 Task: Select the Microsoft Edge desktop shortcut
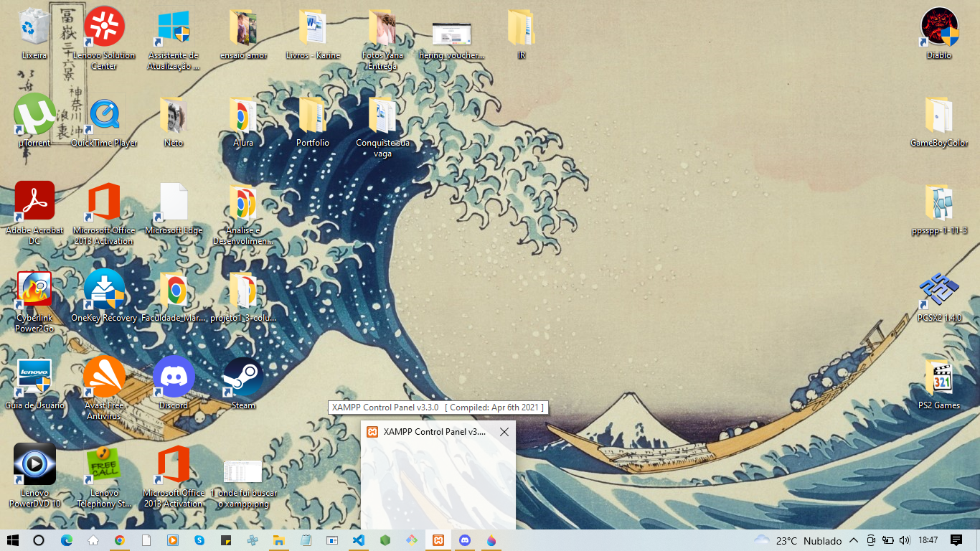(x=174, y=208)
